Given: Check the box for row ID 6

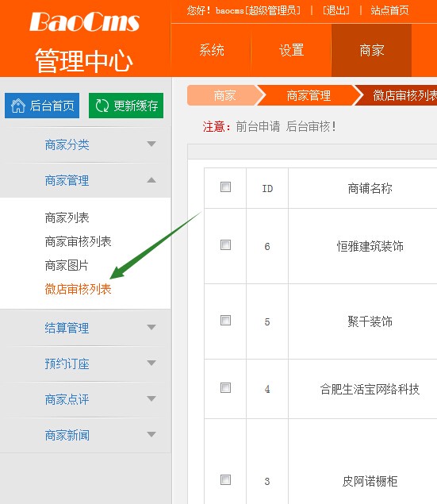Looking at the screenshot, I should [225, 245].
